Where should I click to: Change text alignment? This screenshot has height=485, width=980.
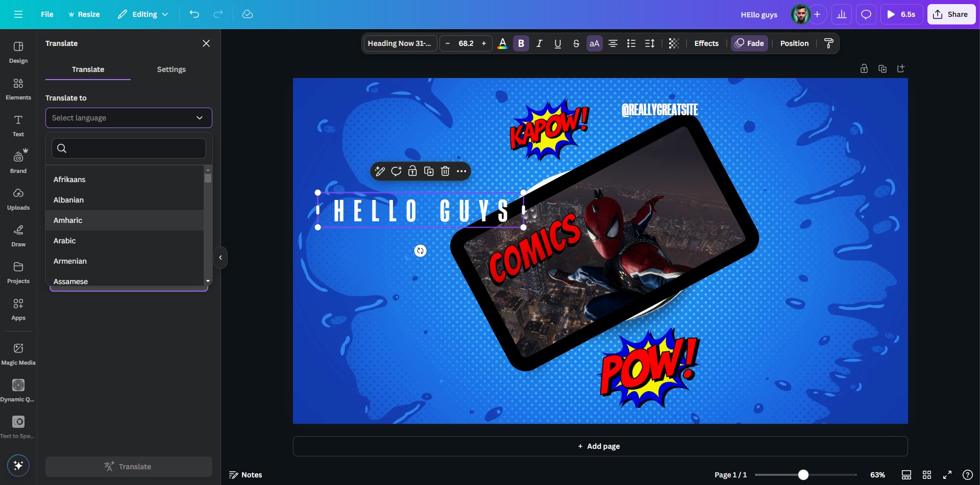pos(613,43)
